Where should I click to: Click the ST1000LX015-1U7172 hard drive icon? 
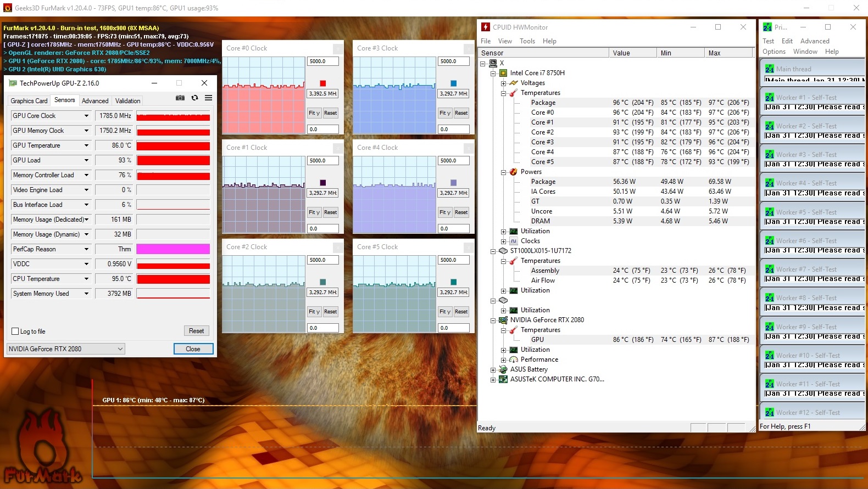click(503, 251)
